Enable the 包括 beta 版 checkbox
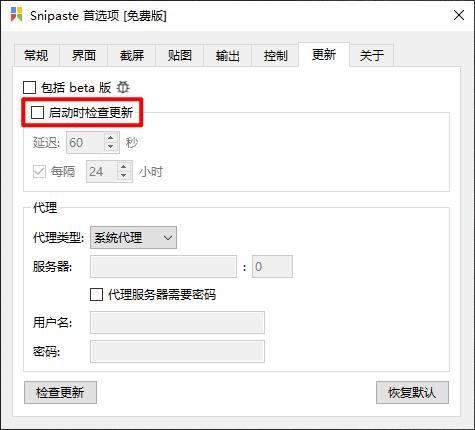Viewport: 475px width, 430px height. pos(29,88)
